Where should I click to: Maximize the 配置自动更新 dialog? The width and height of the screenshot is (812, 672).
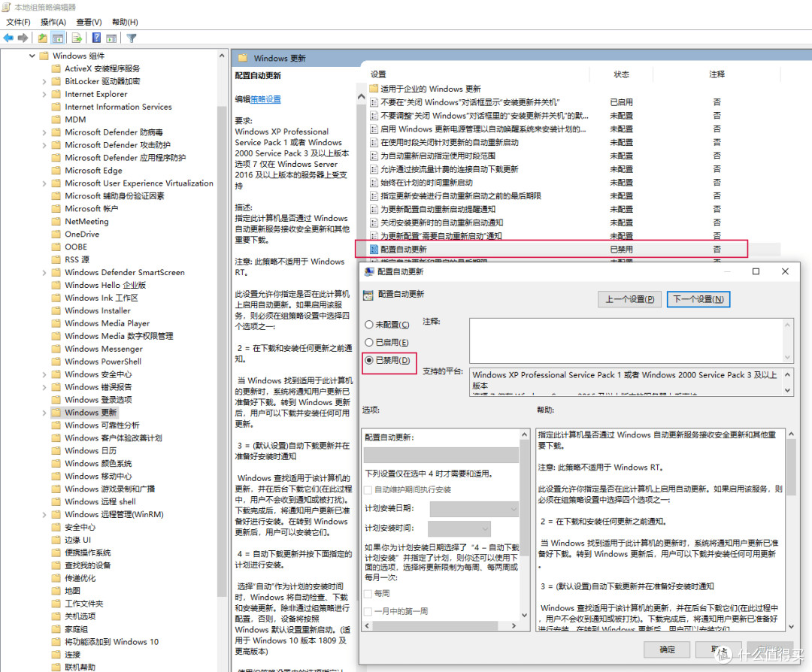pyautogui.click(x=756, y=271)
